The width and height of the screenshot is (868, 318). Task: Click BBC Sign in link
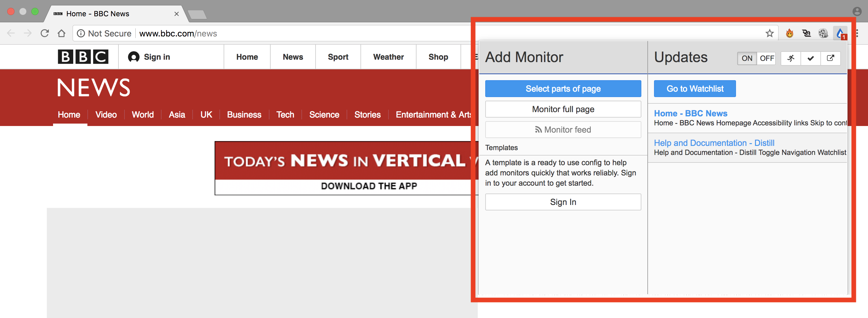coord(149,57)
